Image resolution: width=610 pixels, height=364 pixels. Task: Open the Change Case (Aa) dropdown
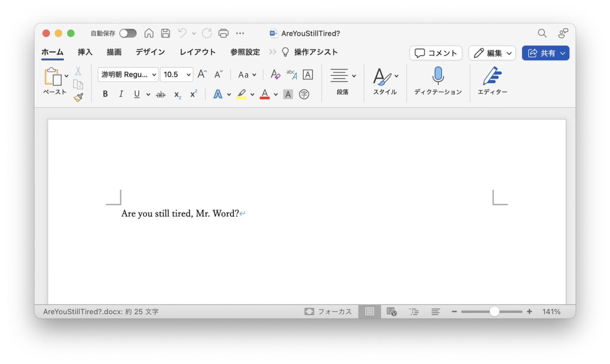pos(247,75)
